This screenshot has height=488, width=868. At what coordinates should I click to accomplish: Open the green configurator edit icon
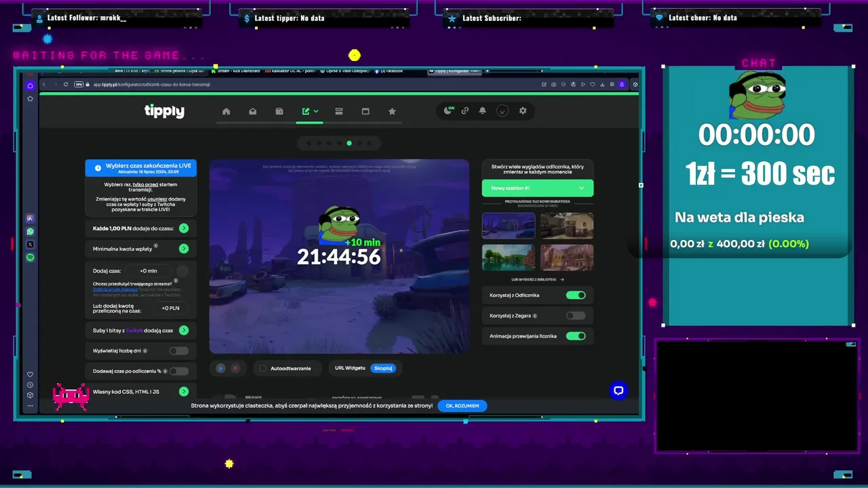click(306, 111)
